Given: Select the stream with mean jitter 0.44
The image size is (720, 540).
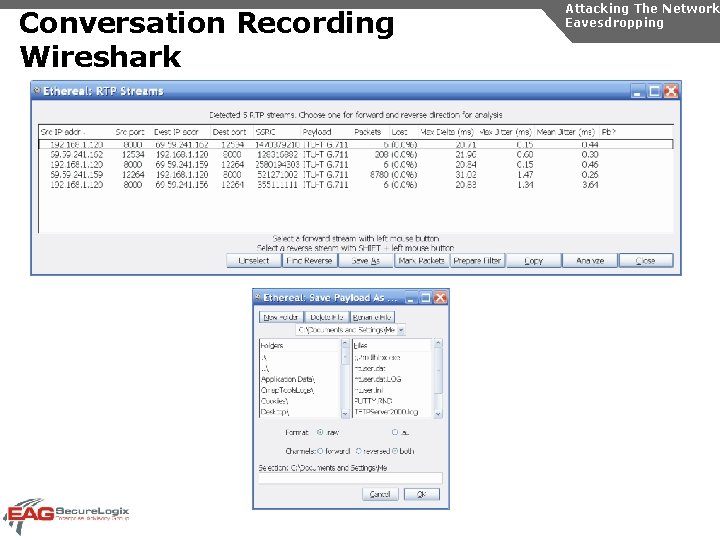Looking at the screenshot, I should click(356, 144).
